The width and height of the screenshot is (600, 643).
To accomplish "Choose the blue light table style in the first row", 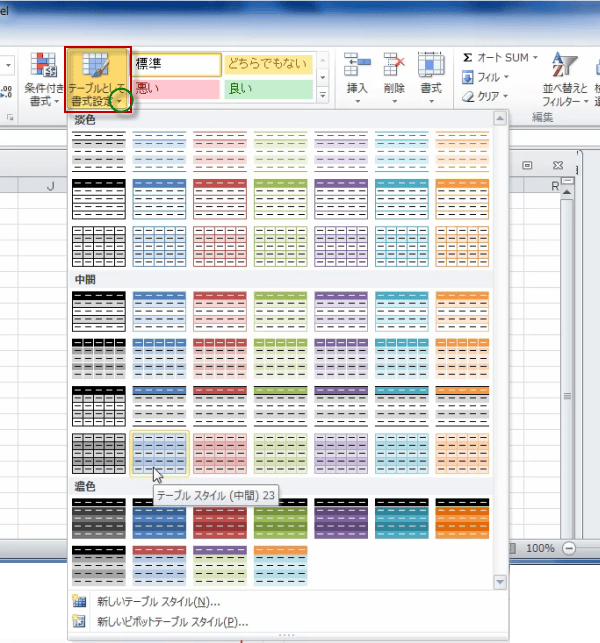I will pyautogui.click(x=159, y=151).
